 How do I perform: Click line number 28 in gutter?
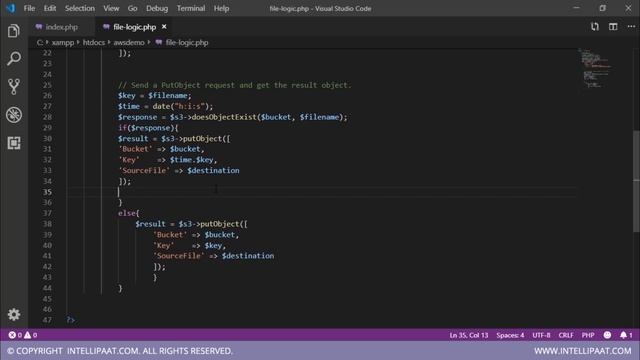(x=47, y=117)
